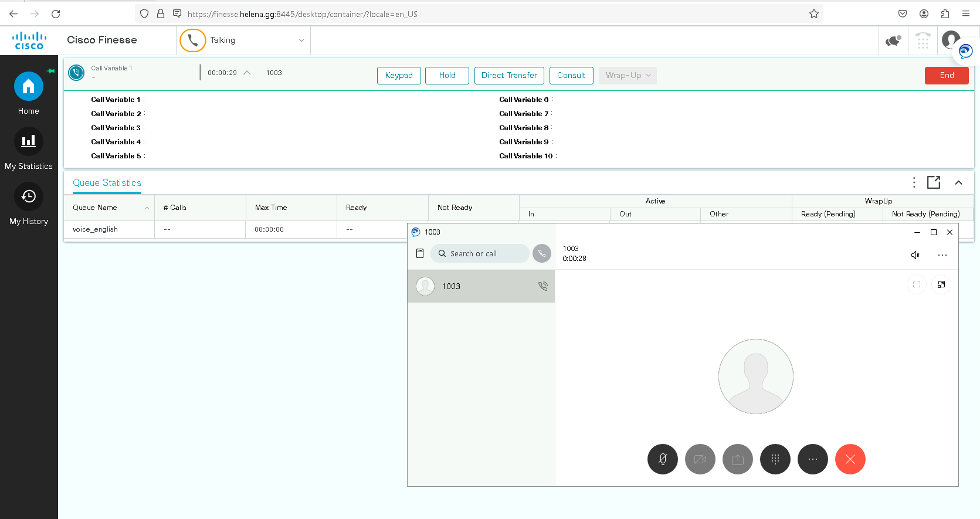The width and height of the screenshot is (980, 519).
Task: Adjust the softphone speaker volume icon
Action: click(915, 255)
